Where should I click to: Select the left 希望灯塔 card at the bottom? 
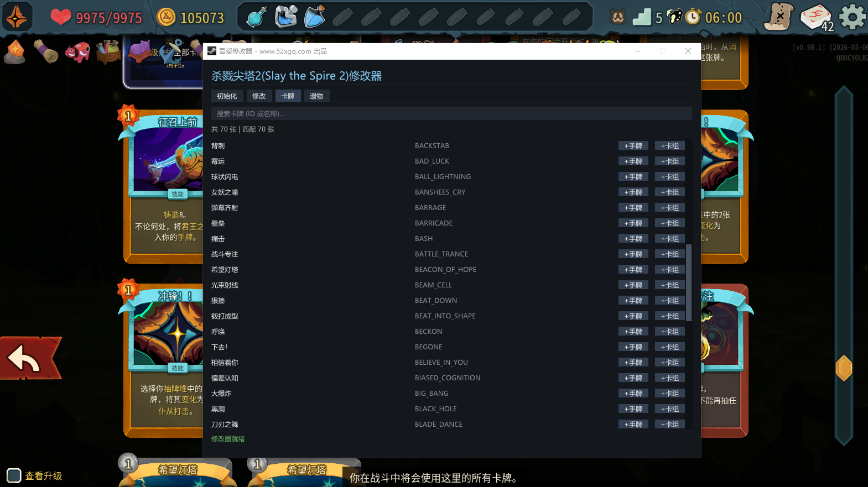click(178, 470)
